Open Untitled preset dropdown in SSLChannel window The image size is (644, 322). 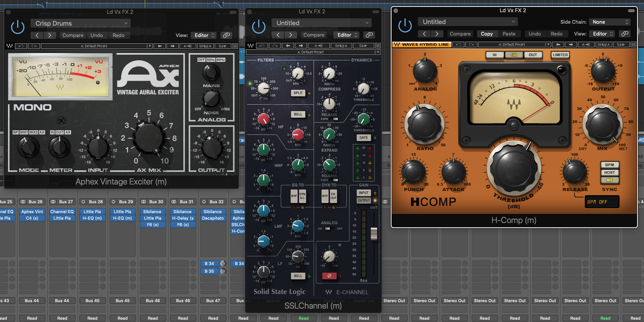(x=322, y=23)
